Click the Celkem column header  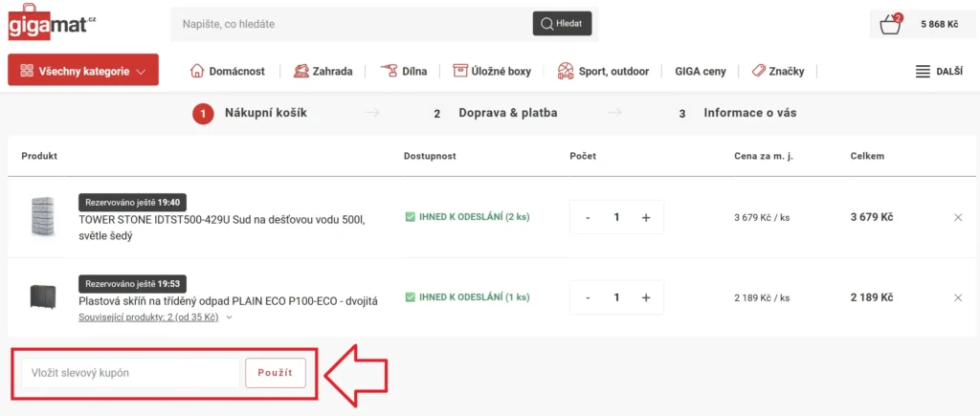point(867,156)
